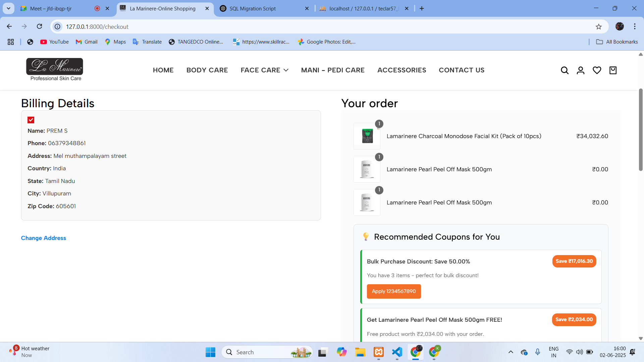Select the Zip Code 605601 text

[x=52, y=206]
